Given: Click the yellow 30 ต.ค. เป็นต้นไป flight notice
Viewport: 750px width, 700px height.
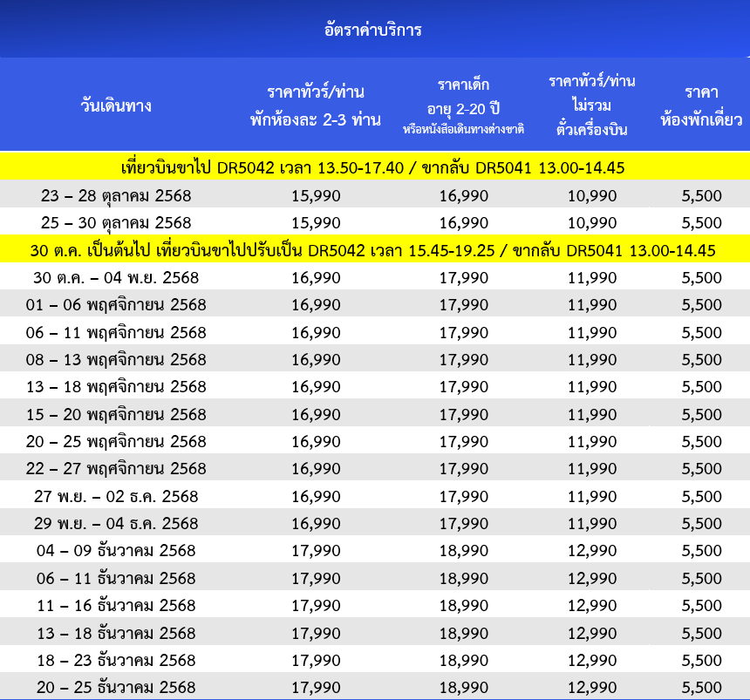Looking at the screenshot, I should tap(373, 251).
